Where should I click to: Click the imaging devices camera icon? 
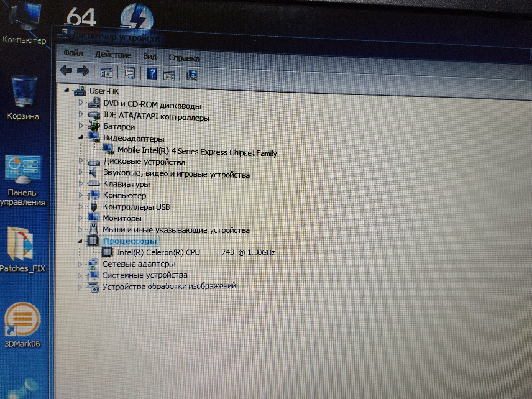(x=93, y=287)
